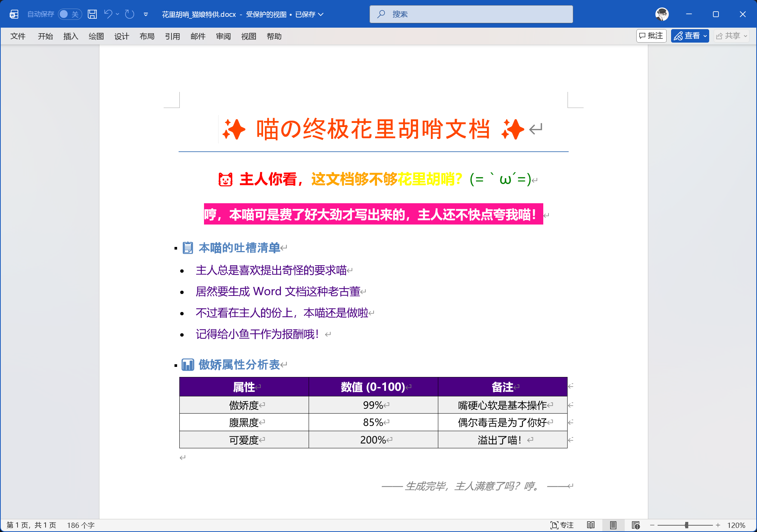Screen dimensions: 757x532
Task: Switch to Read Mode view icon
Action: pos(591,525)
